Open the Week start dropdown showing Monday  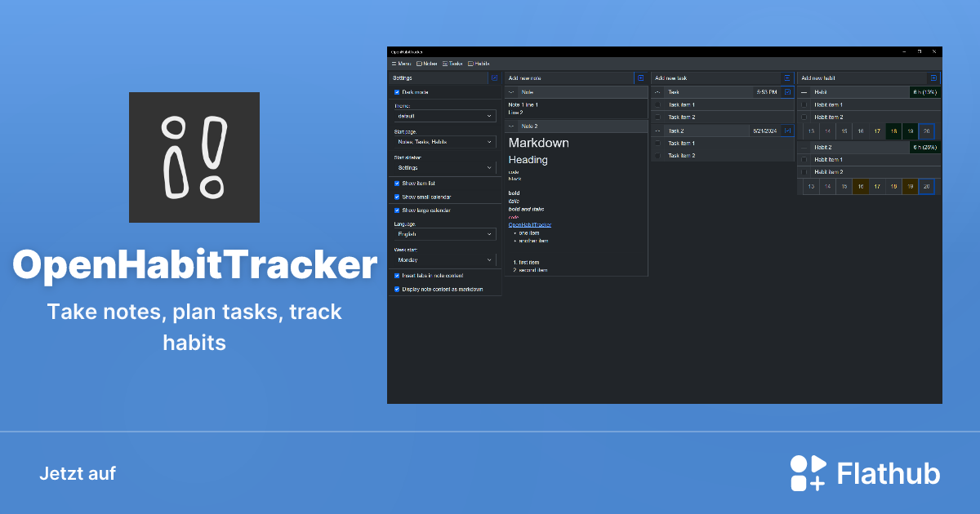pos(443,259)
